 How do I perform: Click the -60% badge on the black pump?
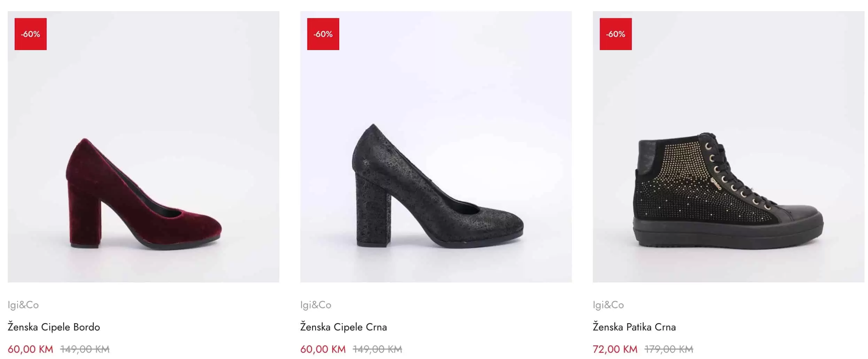pyautogui.click(x=323, y=34)
